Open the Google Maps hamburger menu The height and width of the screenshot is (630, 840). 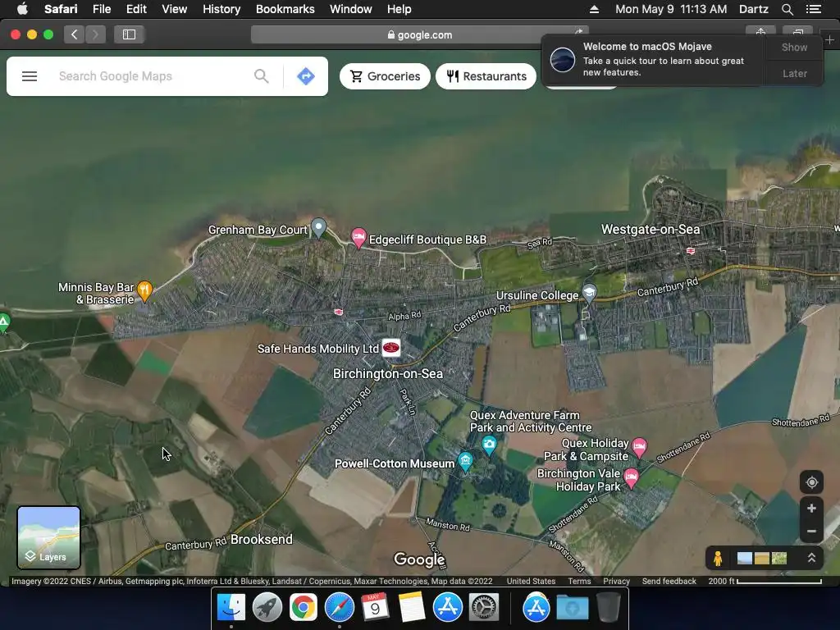(30, 76)
